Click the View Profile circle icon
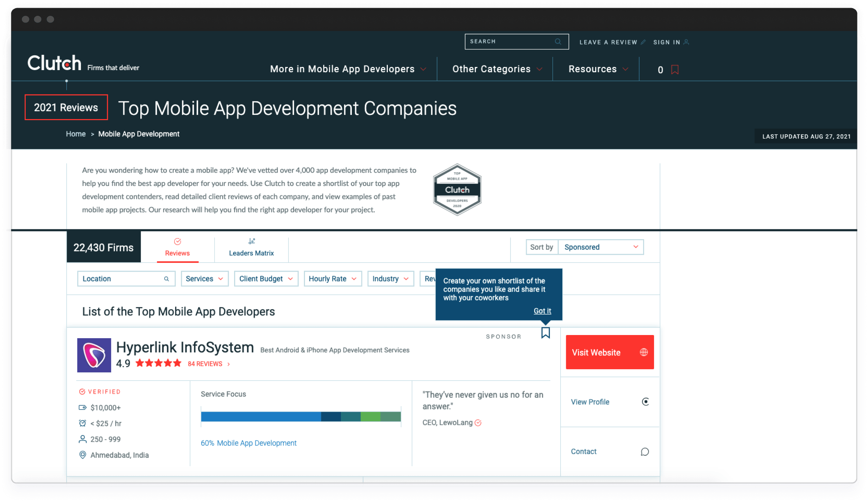868x502 pixels. [x=645, y=402]
